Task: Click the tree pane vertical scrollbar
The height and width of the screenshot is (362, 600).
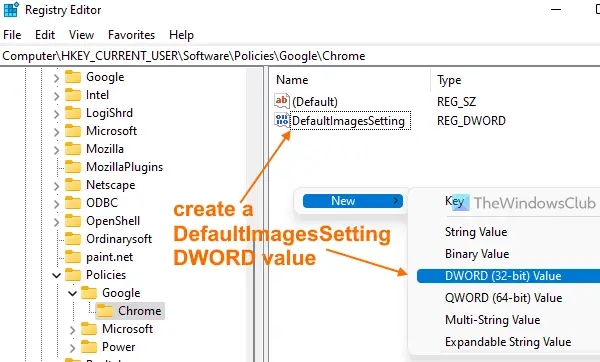Action: pos(254,214)
